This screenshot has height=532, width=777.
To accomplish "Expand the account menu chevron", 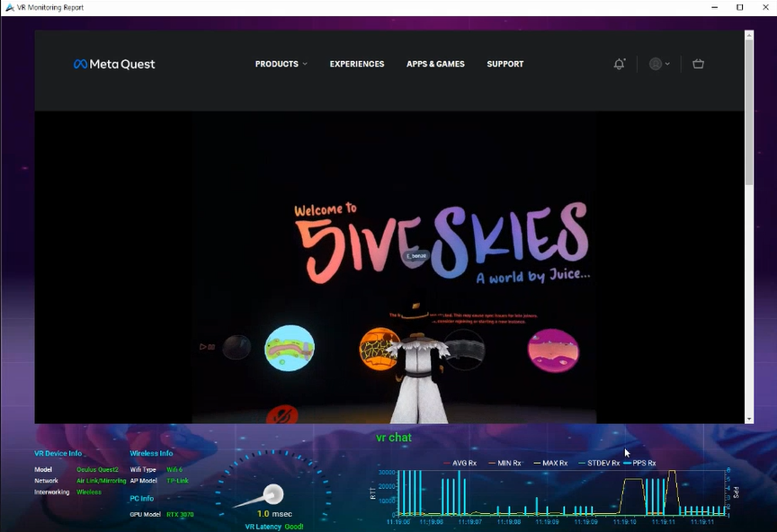I will [667, 64].
